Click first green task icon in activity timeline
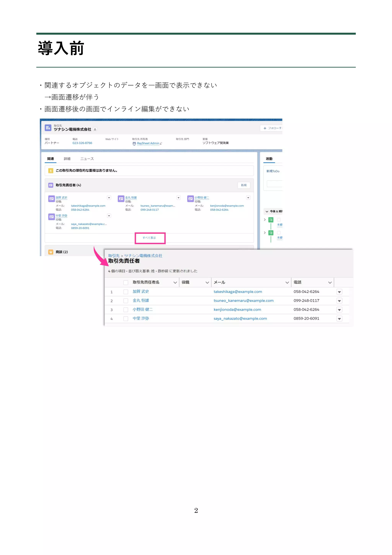This screenshot has width=392, height=555. click(271, 220)
